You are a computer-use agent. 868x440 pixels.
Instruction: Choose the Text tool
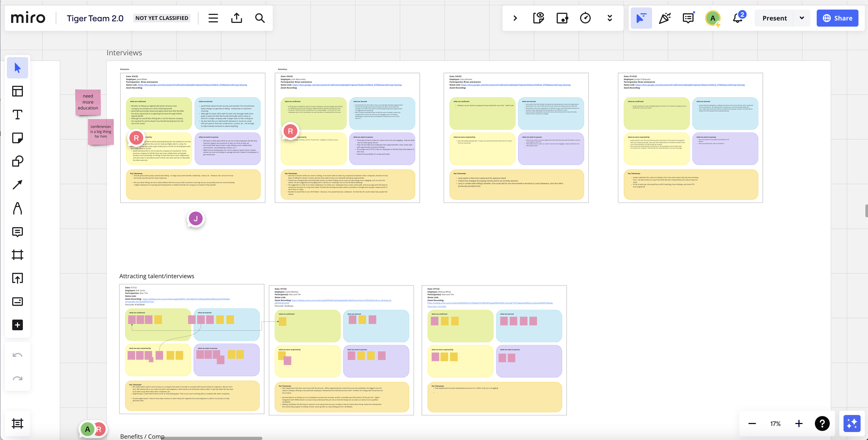[x=17, y=115]
